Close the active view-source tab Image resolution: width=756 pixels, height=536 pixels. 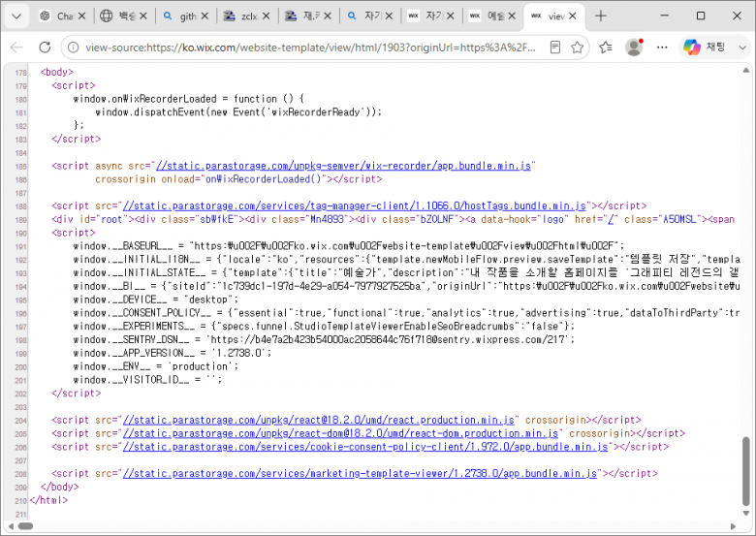[572, 16]
